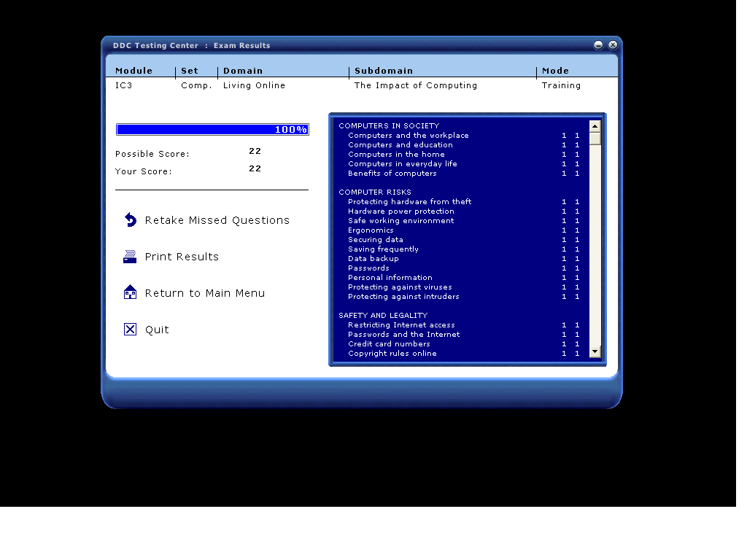This screenshot has width=747, height=560.
Task: Select the Credit card numbers row
Action: tap(463, 344)
